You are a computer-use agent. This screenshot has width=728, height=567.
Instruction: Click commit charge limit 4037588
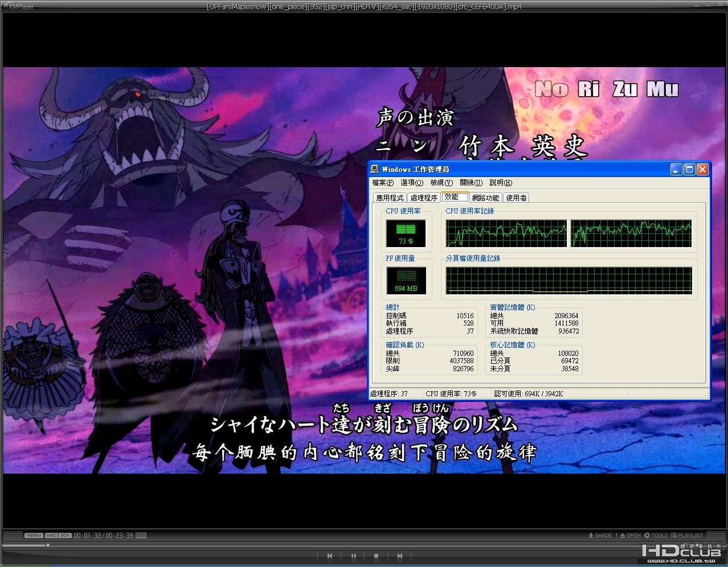(461, 361)
